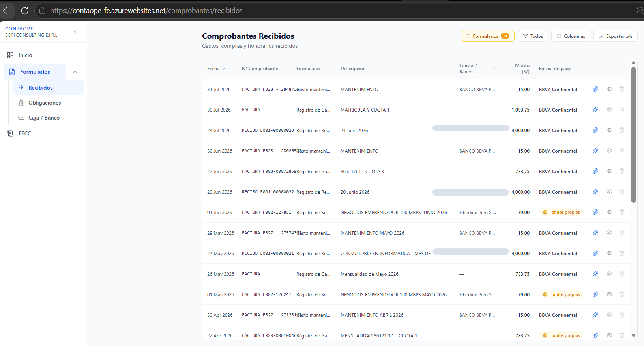644x346 pixels.
Task: Delete the 01 Jun 2026 Fiberline comprobante
Action: (622, 212)
